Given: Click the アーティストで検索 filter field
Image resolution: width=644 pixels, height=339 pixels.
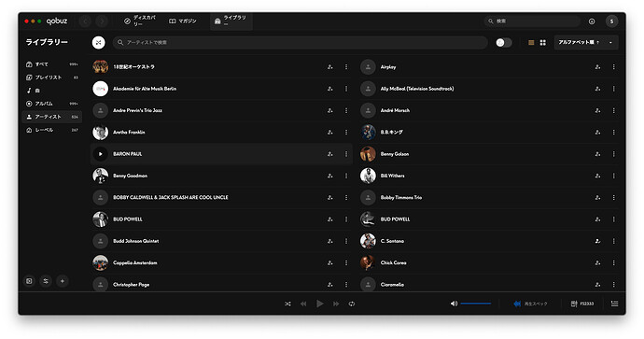Looking at the screenshot, I should [300, 42].
